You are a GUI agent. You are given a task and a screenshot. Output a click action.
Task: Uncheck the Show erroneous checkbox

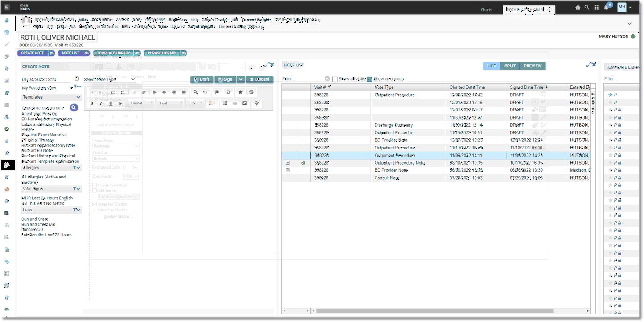pyautogui.click(x=369, y=79)
